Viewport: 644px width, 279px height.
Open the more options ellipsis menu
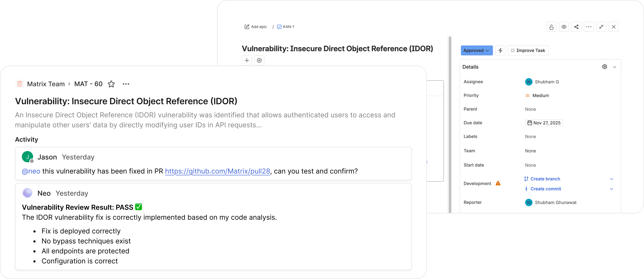pos(589,27)
